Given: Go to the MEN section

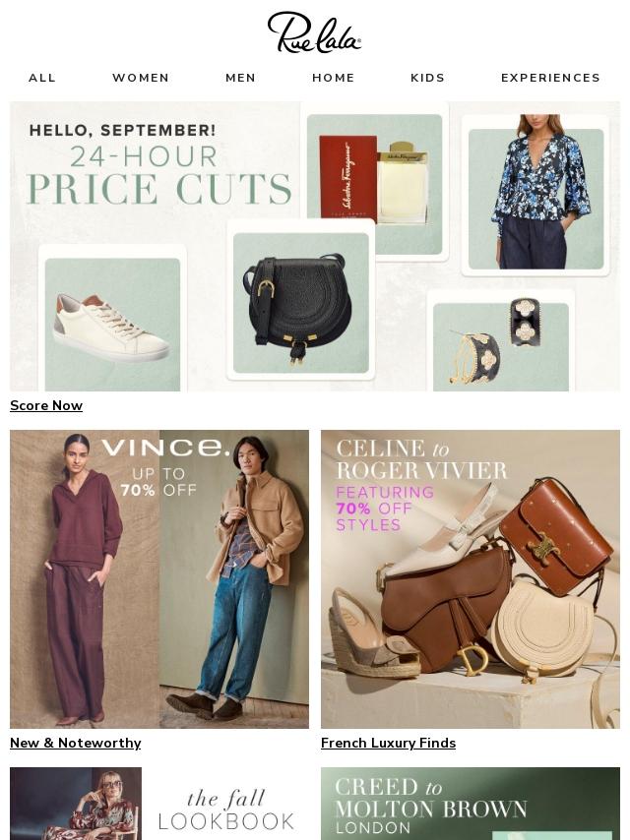Looking at the screenshot, I should [x=241, y=78].
